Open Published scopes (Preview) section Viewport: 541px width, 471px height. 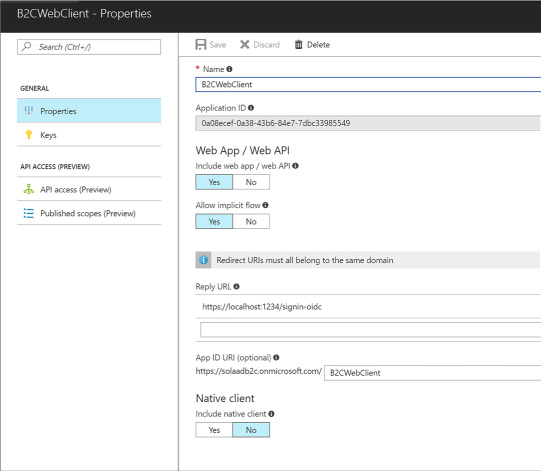tap(89, 213)
